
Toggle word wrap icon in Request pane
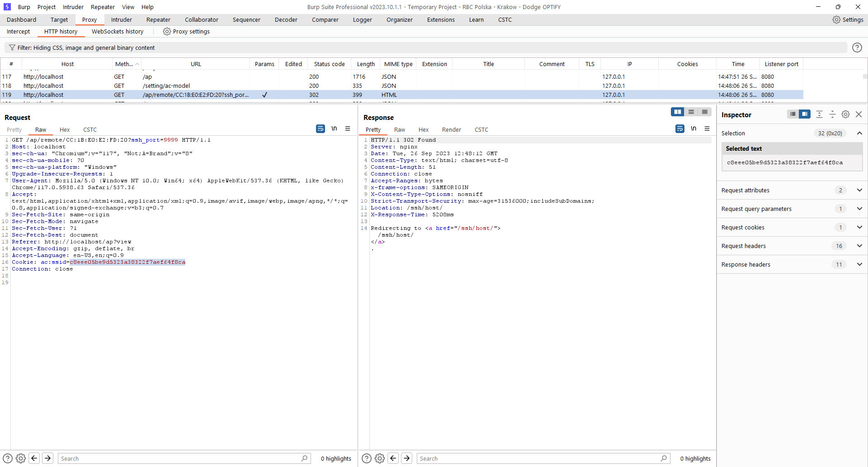pos(320,129)
